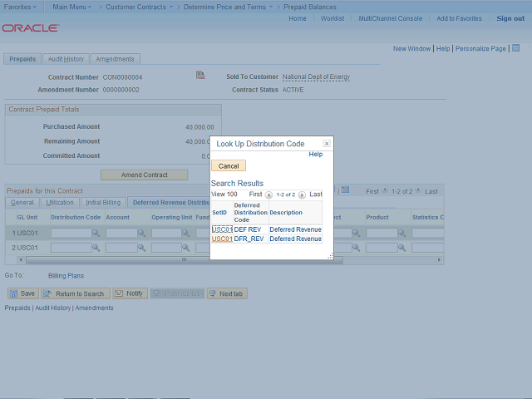
Task: Expand the Favorites dropdown menu
Action: (21, 7)
